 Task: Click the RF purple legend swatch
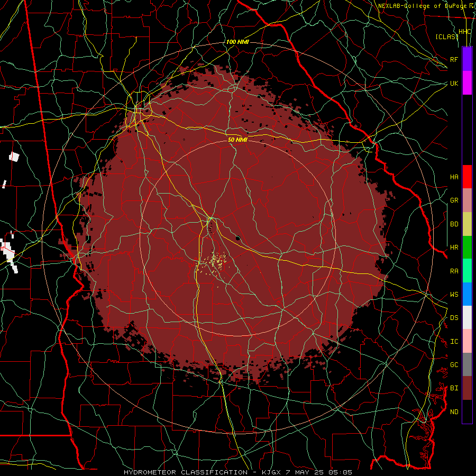(467, 59)
